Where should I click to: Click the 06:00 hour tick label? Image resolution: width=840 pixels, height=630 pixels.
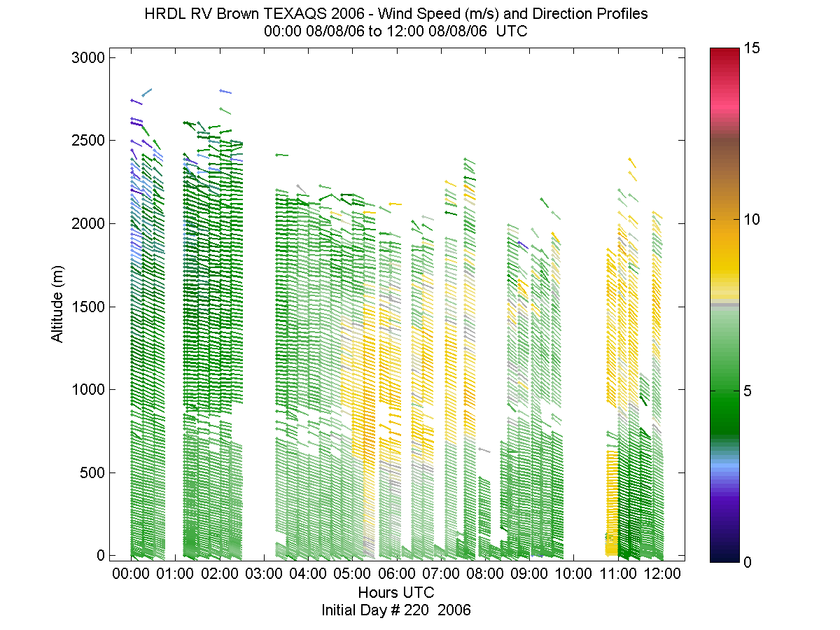396,574
